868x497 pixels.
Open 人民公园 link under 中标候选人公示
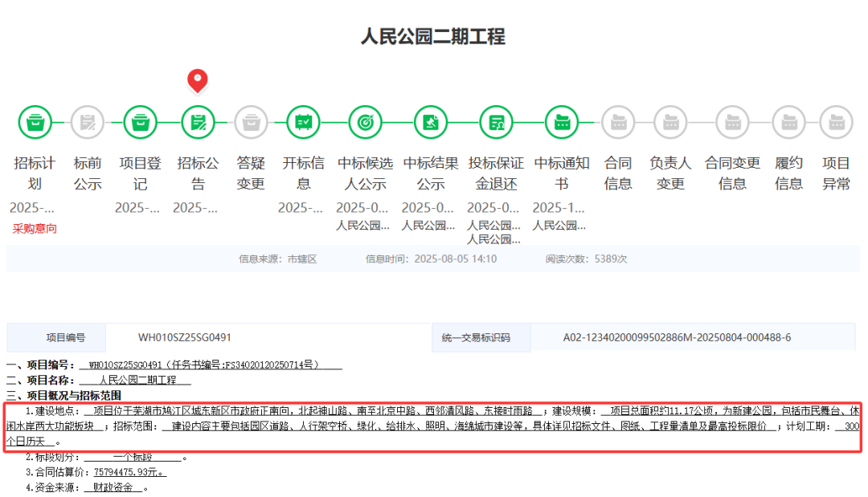363,226
